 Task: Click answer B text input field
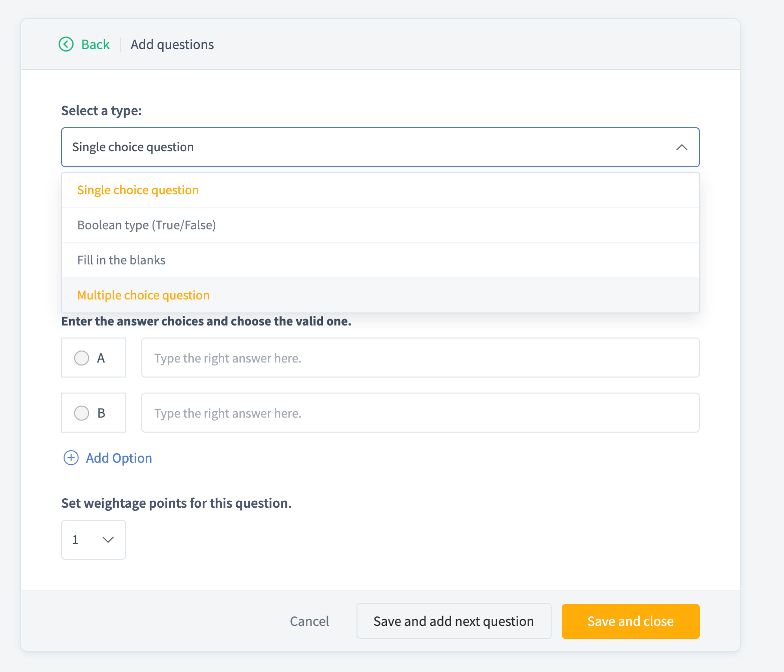[420, 413]
